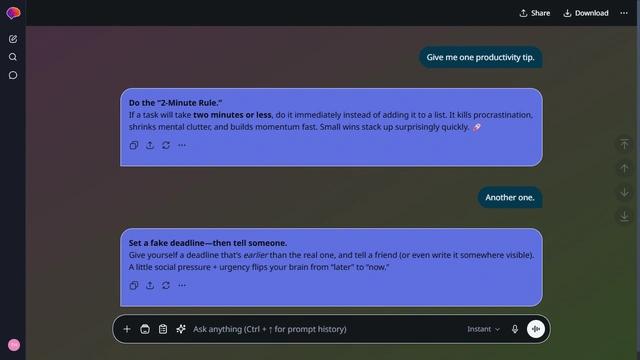Start voice mode with waveform button
This screenshot has height=360, width=640.
(536, 329)
